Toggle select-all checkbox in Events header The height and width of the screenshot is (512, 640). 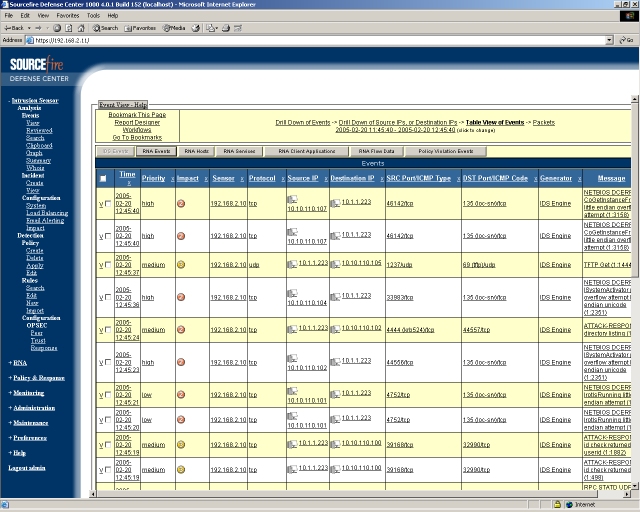click(103, 178)
